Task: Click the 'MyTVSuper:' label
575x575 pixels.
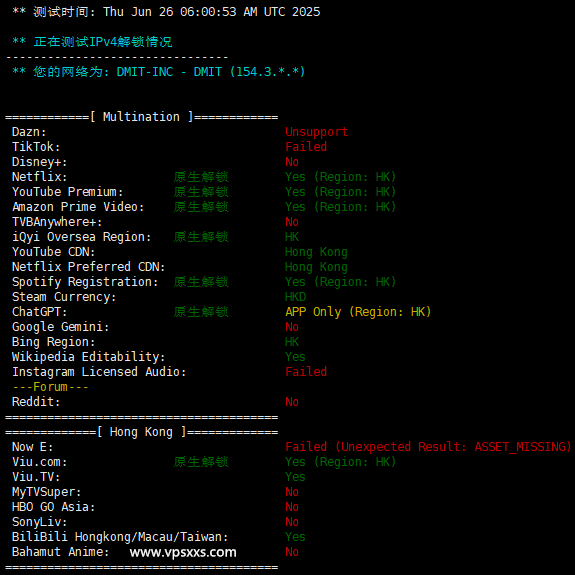Action: point(47,492)
